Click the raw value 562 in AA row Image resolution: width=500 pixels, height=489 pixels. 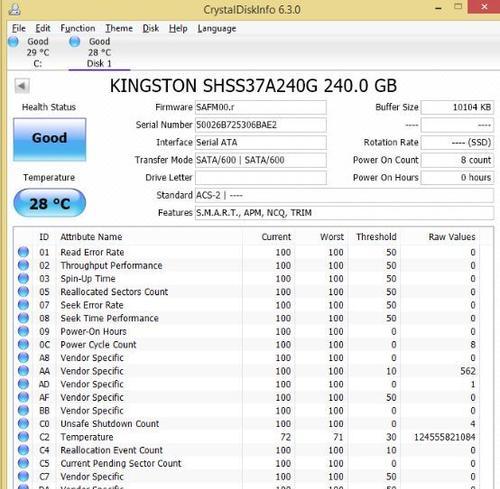pyautogui.click(x=468, y=371)
